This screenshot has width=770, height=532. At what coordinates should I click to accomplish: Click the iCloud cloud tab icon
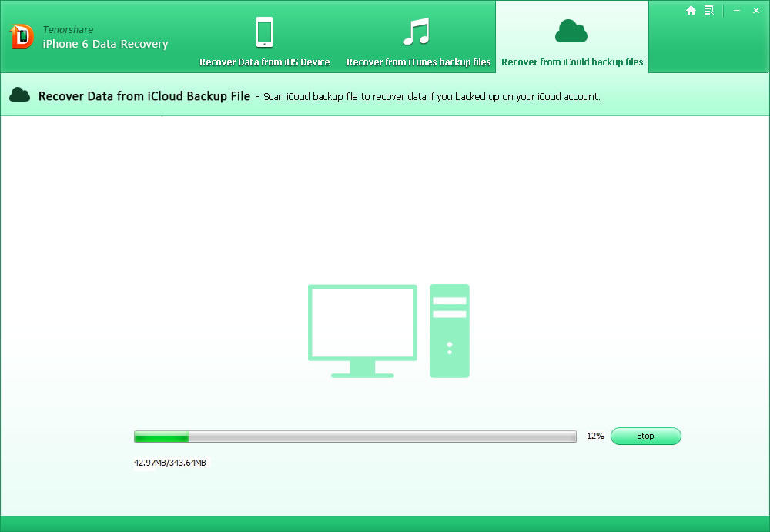[x=571, y=31]
